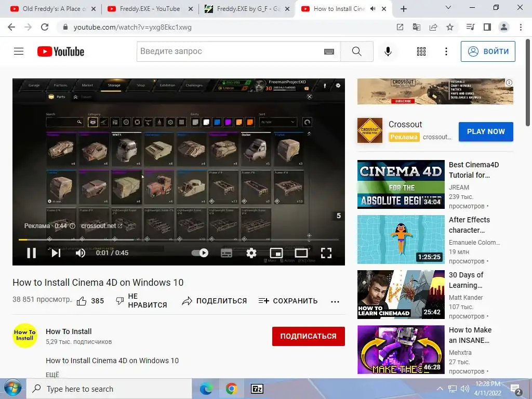Open page in app icon in address bar

[x=400, y=27]
